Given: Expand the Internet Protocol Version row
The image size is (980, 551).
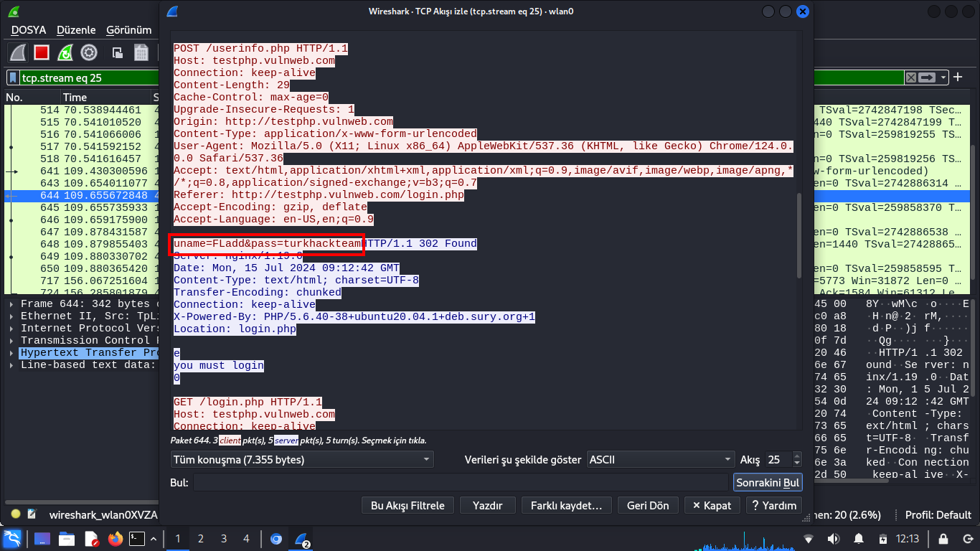Looking at the screenshot, I should 12,329.
